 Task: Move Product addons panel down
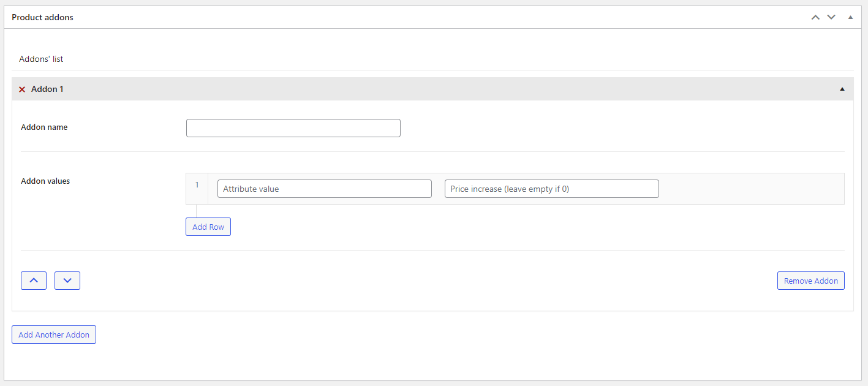pos(831,17)
